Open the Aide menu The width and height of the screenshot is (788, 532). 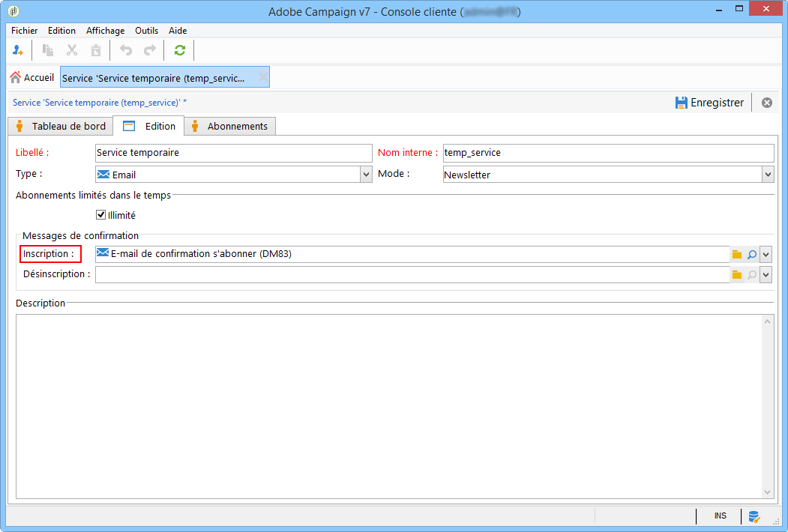coord(178,31)
